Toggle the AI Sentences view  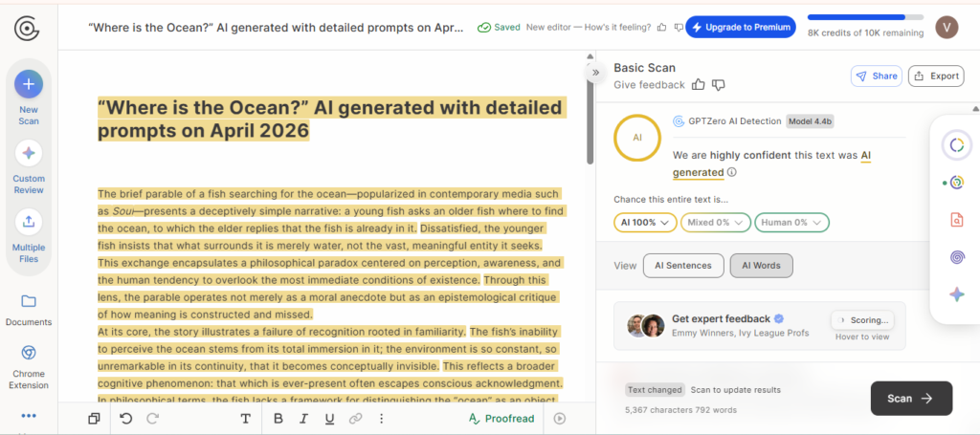pos(683,265)
